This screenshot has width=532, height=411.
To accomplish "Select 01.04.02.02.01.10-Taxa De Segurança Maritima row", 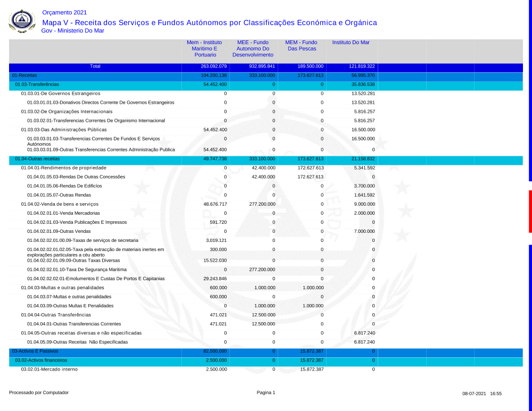I will [77, 270].
